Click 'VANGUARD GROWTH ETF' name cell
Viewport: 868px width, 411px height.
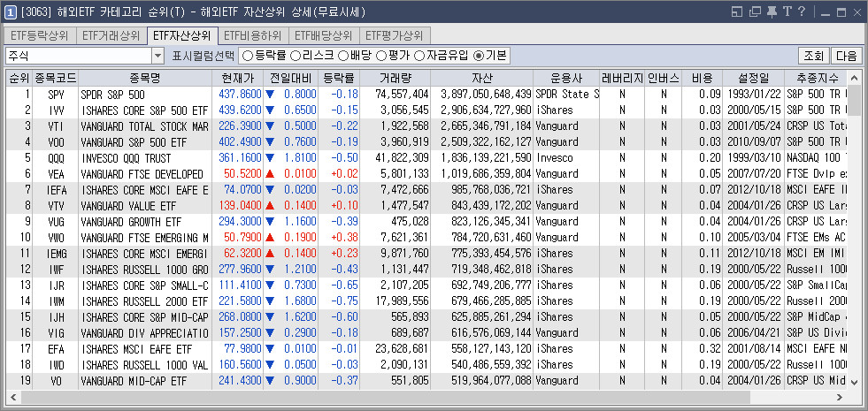pos(145,222)
